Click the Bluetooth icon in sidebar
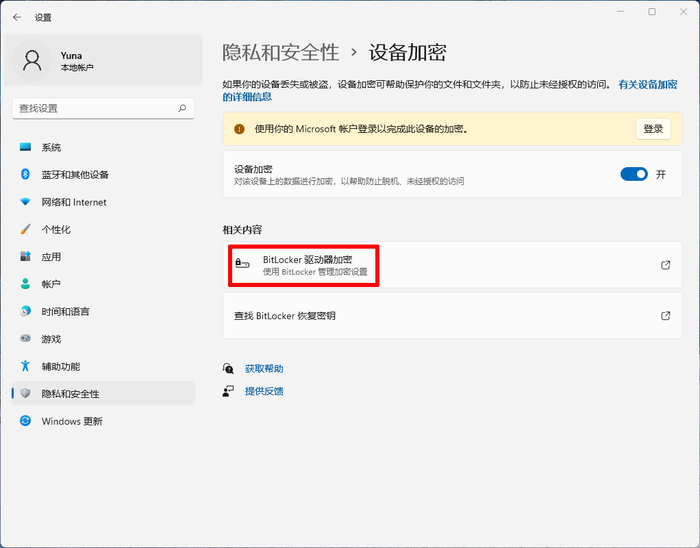This screenshot has width=700, height=548. (25, 174)
